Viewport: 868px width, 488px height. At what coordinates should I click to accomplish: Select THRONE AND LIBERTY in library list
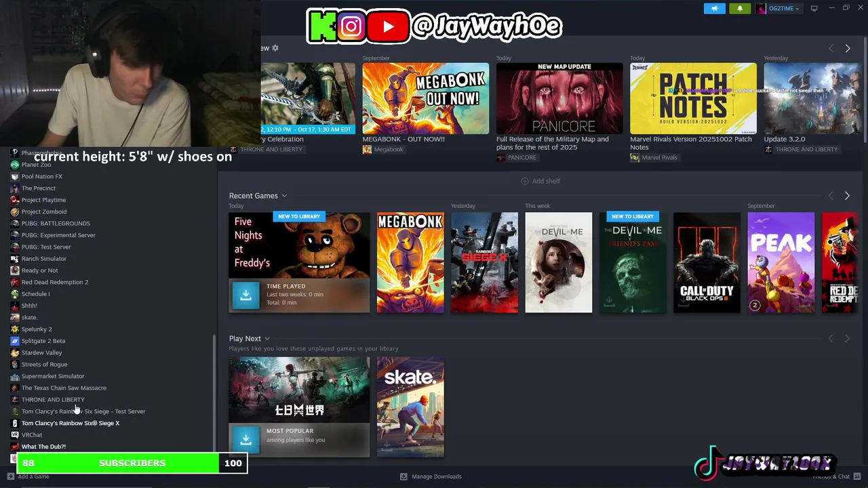(53, 400)
